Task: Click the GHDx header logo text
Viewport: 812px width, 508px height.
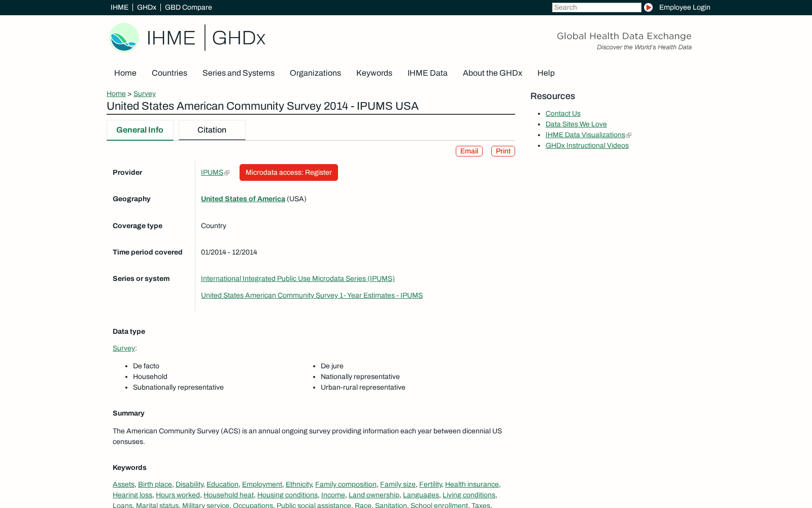Action: click(x=239, y=38)
